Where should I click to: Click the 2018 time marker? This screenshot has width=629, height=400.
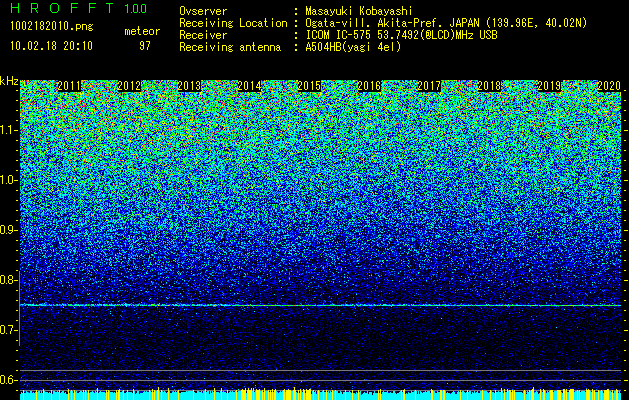489,86
